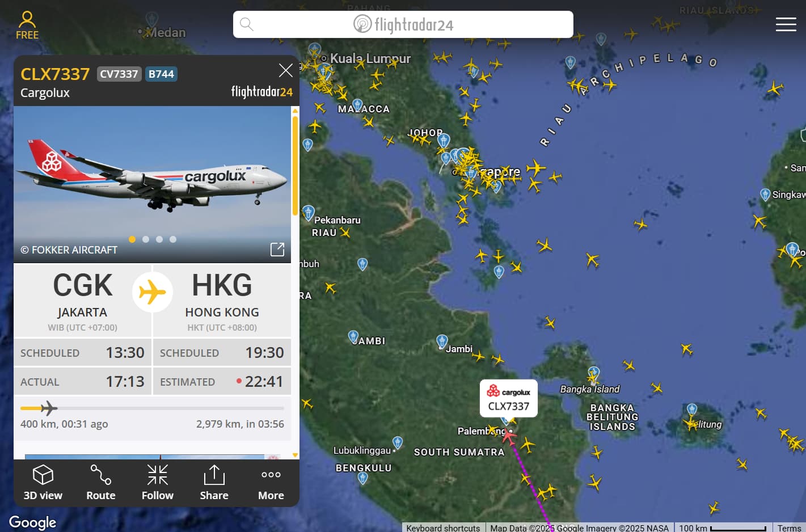Open aircraft photo in external link
This screenshot has width=806, height=532.
tap(277, 249)
